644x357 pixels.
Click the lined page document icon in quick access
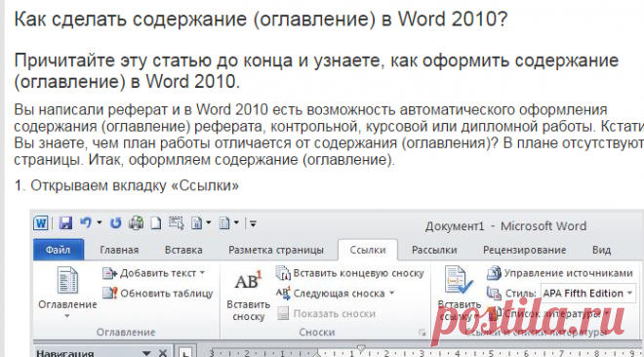[x=224, y=223]
